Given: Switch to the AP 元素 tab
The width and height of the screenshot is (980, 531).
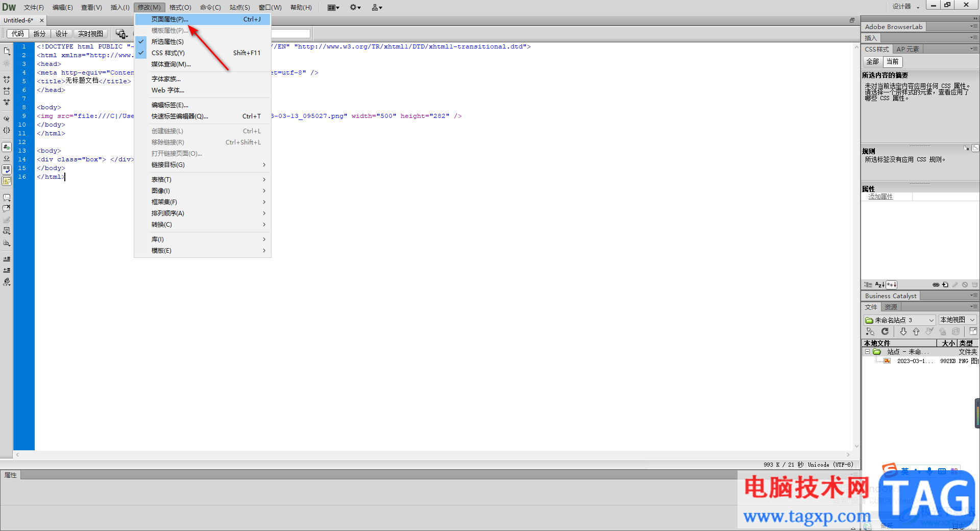Looking at the screenshot, I should click(x=908, y=50).
